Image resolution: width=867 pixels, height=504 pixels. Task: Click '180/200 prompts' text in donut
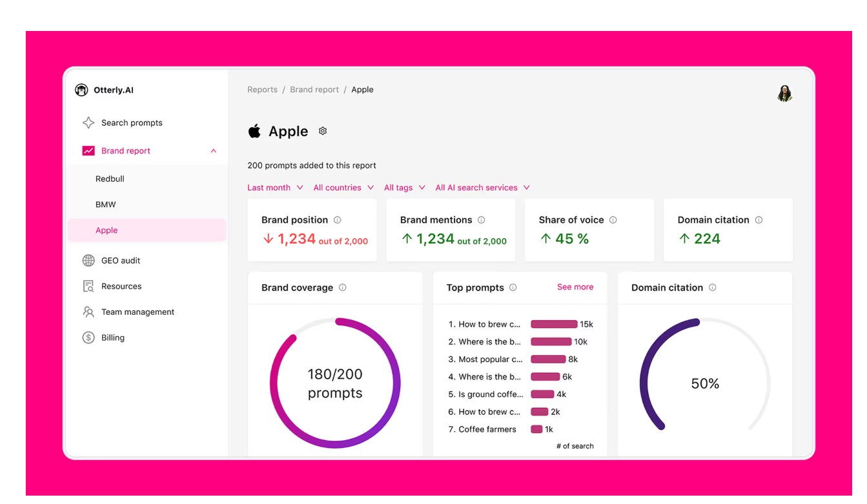335,383
